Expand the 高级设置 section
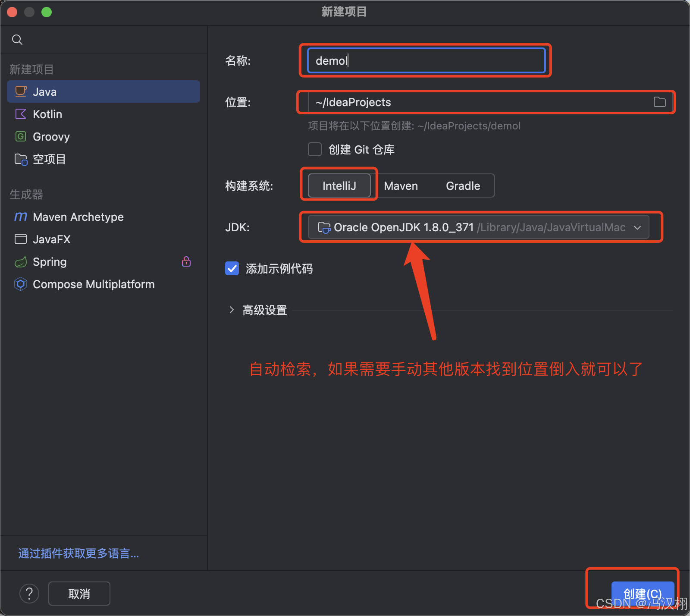Viewport: 690px width, 616px height. tap(232, 310)
